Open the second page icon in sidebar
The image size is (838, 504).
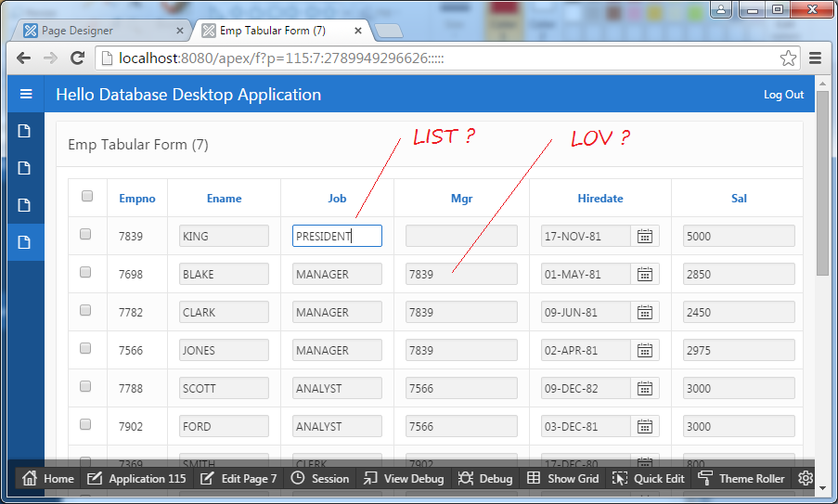tap(24, 168)
